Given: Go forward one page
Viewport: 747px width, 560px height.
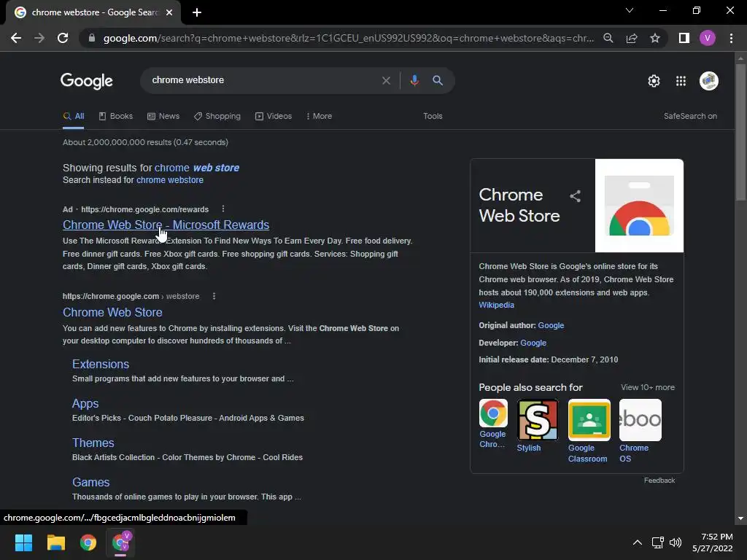Looking at the screenshot, I should tap(39, 38).
